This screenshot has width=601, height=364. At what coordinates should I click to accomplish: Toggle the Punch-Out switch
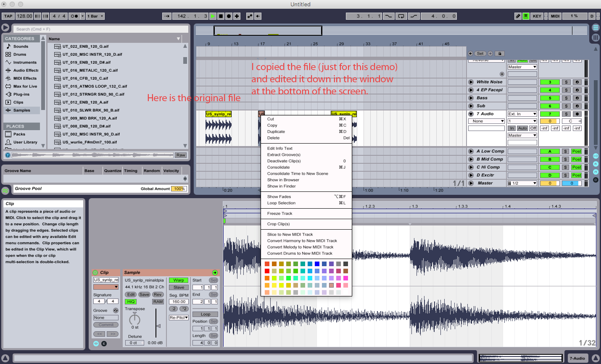click(x=414, y=16)
